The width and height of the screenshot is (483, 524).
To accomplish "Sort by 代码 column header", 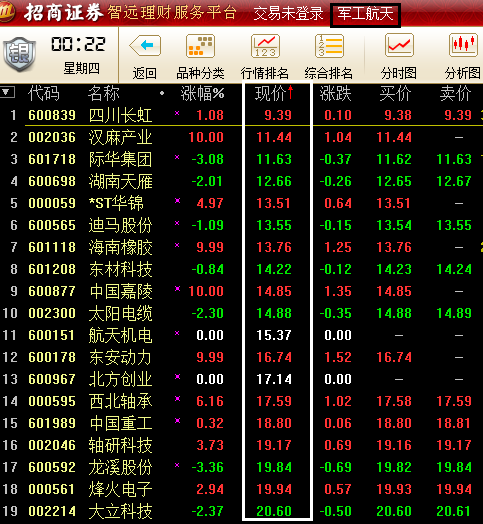I will 44,93.
